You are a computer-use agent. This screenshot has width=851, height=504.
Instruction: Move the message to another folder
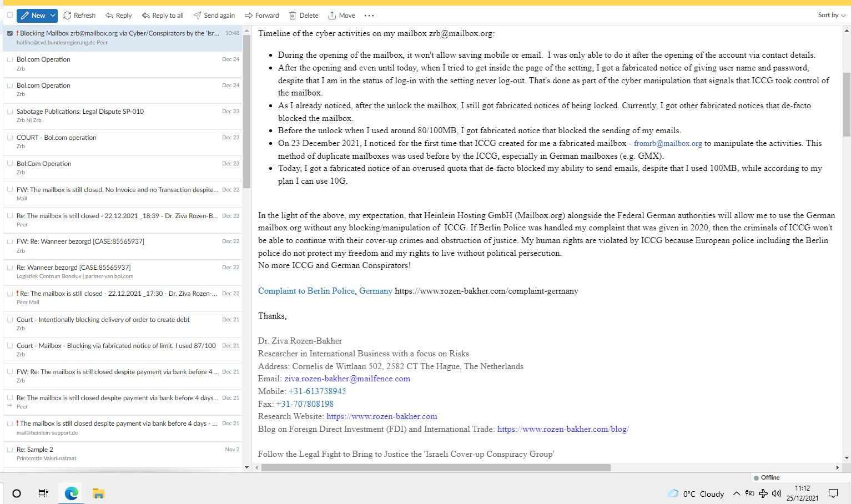coord(341,16)
